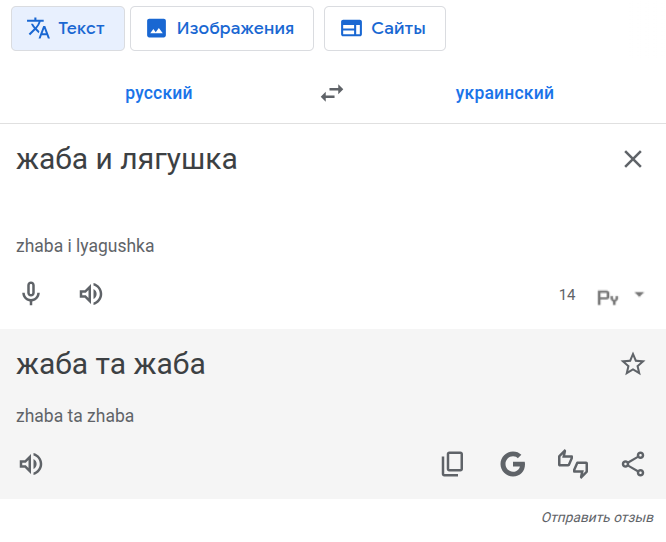The width and height of the screenshot is (666, 542).
Task: Listen to the source text pronunciation
Action: point(91,294)
